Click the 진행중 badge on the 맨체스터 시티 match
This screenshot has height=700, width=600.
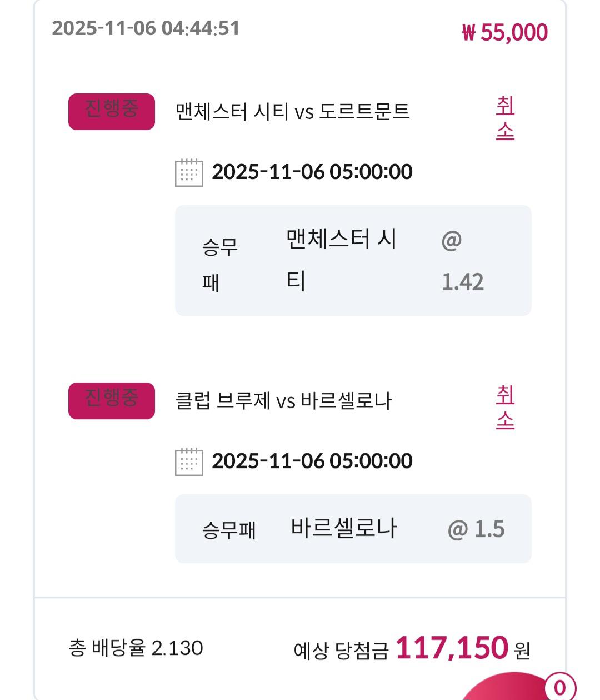pyautogui.click(x=112, y=111)
